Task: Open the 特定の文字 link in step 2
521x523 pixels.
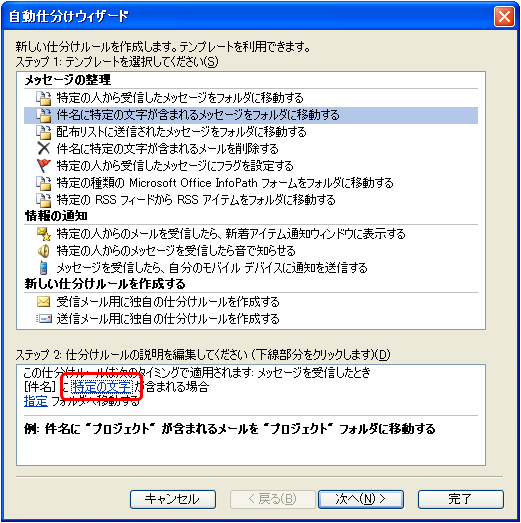Action: click(101, 387)
